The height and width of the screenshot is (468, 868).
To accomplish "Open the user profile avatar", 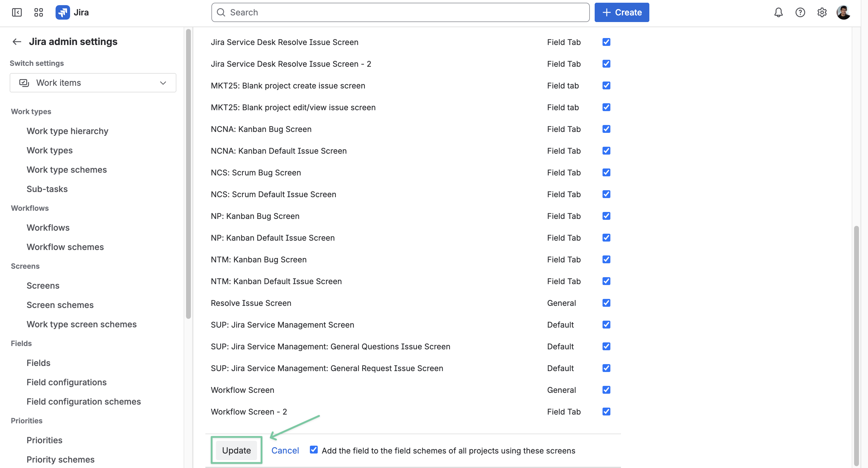I will pos(844,12).
